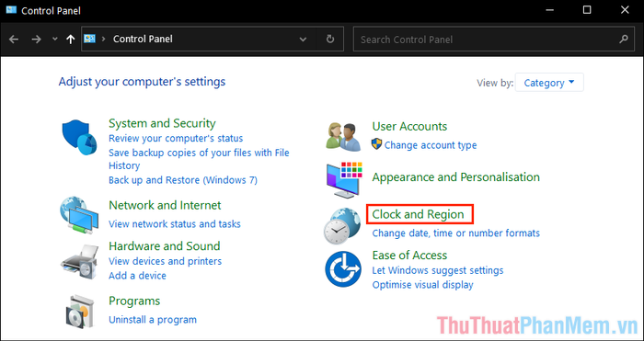Screen dimensions: 644x341
Task: Select View devices and printers
Action: tap(165, 261)
